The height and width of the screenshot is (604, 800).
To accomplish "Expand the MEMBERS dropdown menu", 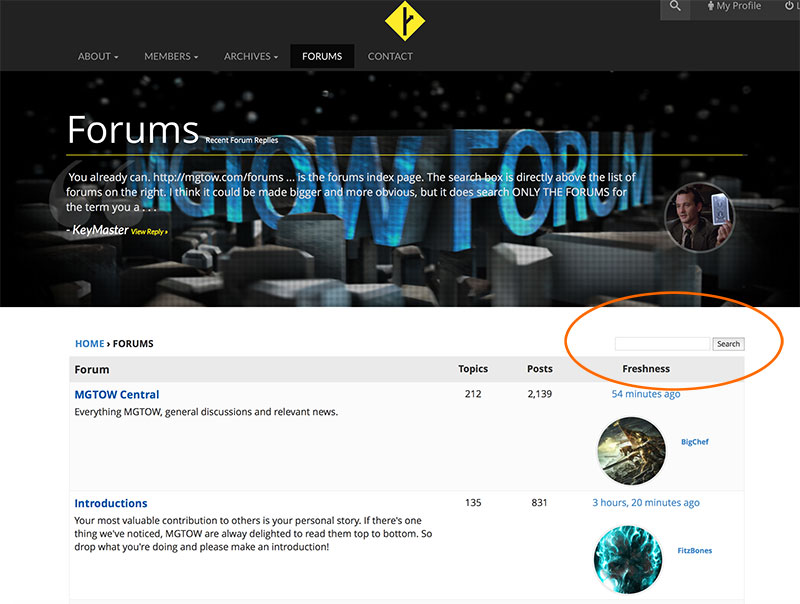I will (171, 56).
